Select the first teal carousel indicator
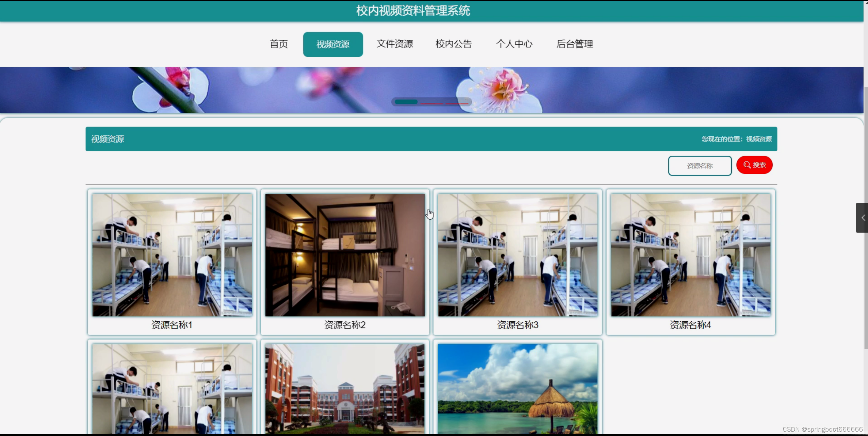The height and width of the screenshot is (436, 868). 406,102
